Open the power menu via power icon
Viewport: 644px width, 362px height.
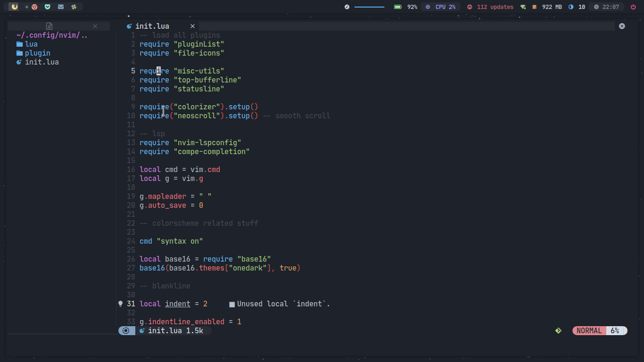[x=633, y=7]
